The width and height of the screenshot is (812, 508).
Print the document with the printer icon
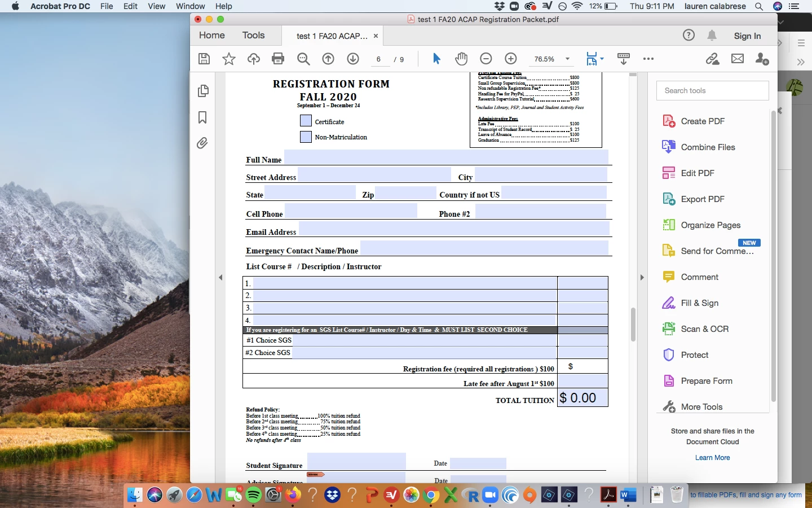click(278, 59)
